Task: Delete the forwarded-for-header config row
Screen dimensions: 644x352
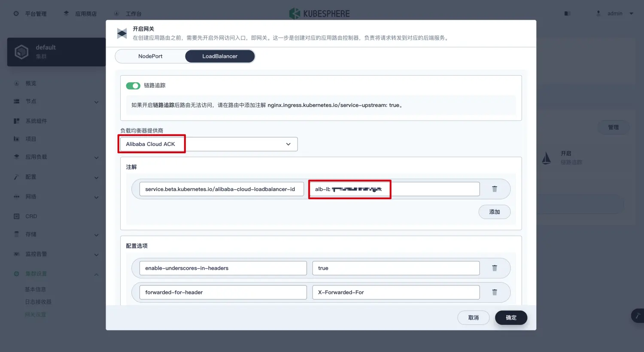Action: (495, 292)
